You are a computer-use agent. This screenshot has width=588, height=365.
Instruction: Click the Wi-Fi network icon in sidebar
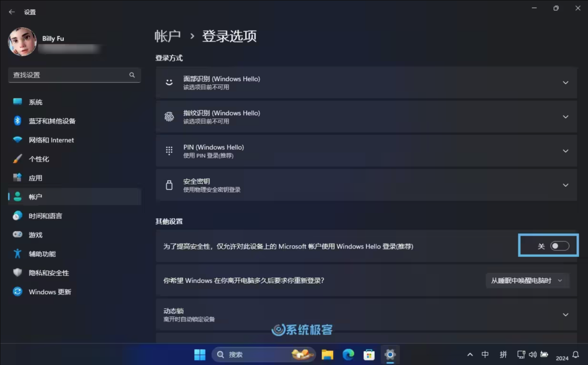click(x=17, y=139)
